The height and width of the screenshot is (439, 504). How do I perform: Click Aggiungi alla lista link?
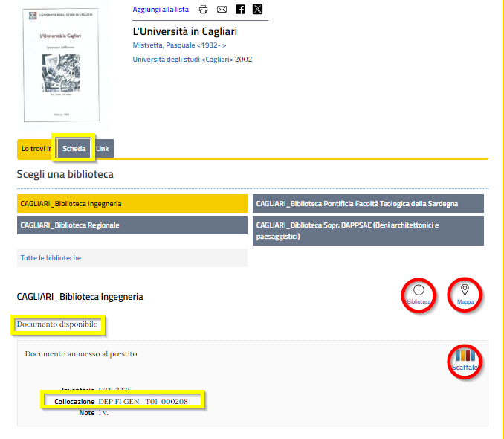click(161, 10)
